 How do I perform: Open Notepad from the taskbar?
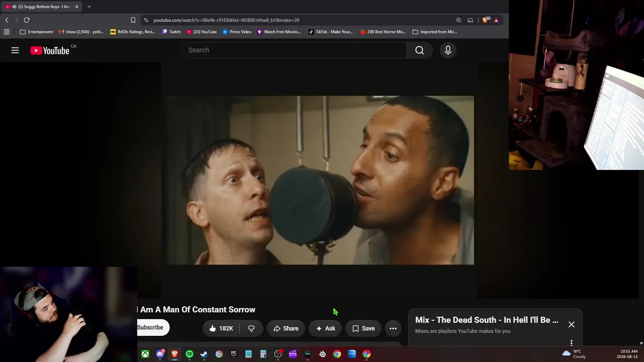[x=248, y=354]
